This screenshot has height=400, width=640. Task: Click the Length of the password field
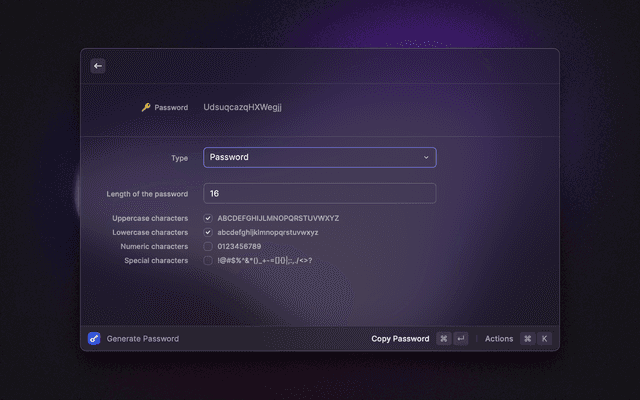319,193
